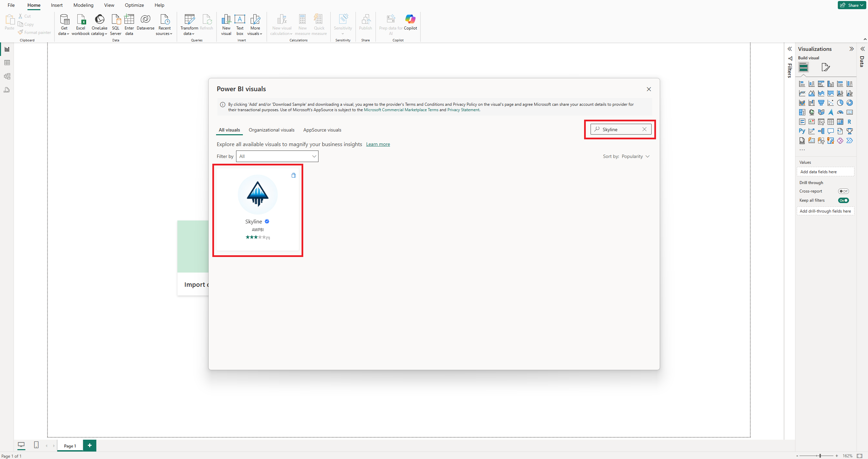This screenshot has width=868, height=459.
Task: Switch to mobile layout at bottom
Action: point(36,445)
